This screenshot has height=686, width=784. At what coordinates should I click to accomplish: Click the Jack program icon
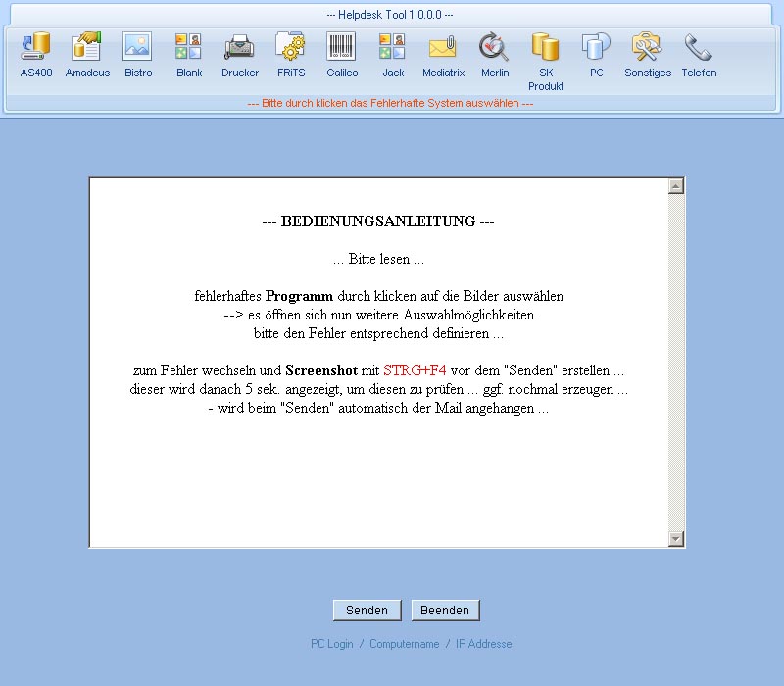click(393, 47)
